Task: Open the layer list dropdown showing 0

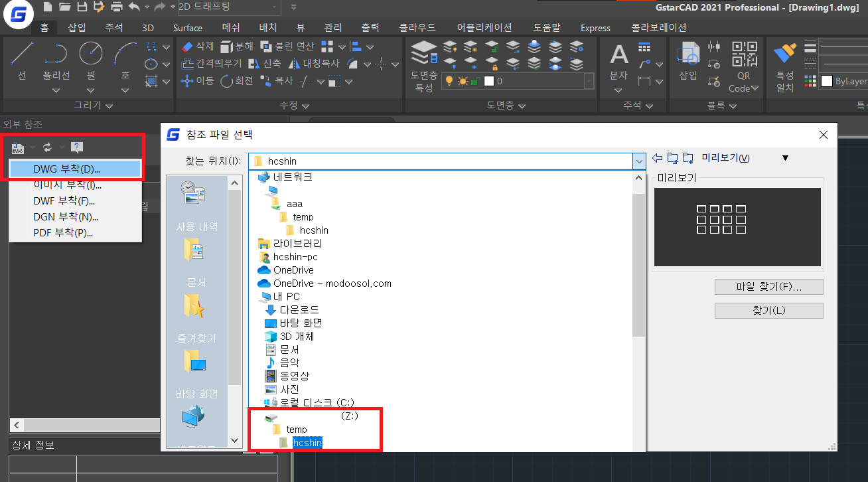Action: tap(588, 81)
